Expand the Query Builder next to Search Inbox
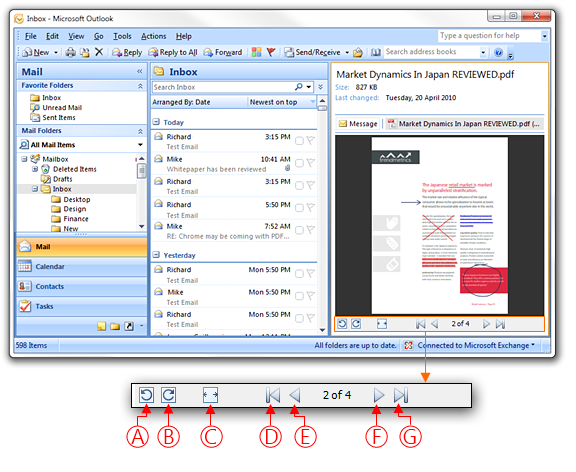The width and height of the screenshot is (576, 472). click(321, 87)
